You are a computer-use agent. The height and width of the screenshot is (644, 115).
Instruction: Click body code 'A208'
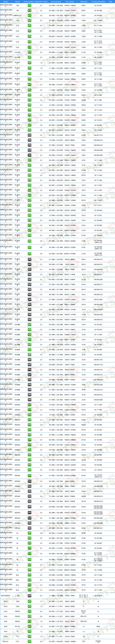[84, 31]
